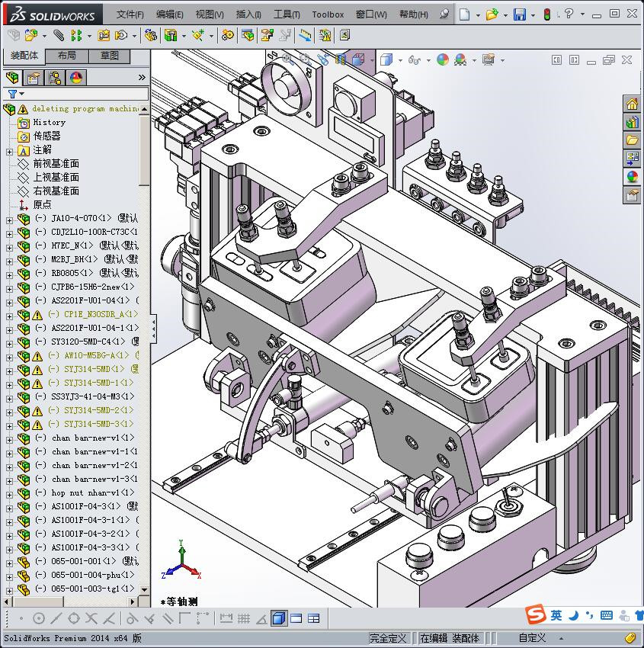This screenshot has width=644, height=648.
Task: Open SolidWorks Resources home icon
Action: (632, 104)
